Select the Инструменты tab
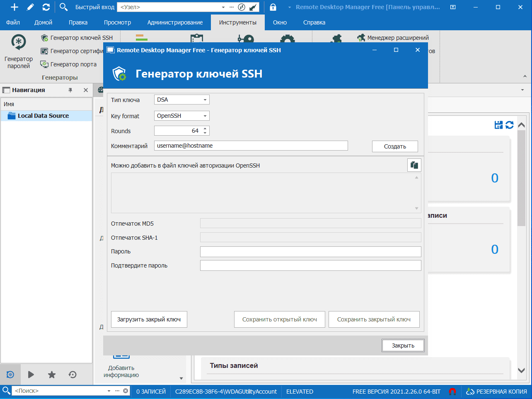 click(238, 22)
